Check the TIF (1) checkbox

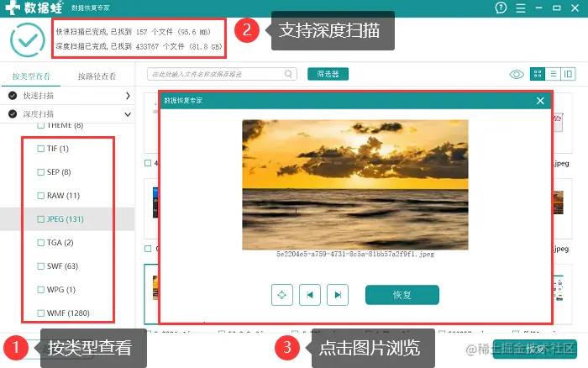41,149
